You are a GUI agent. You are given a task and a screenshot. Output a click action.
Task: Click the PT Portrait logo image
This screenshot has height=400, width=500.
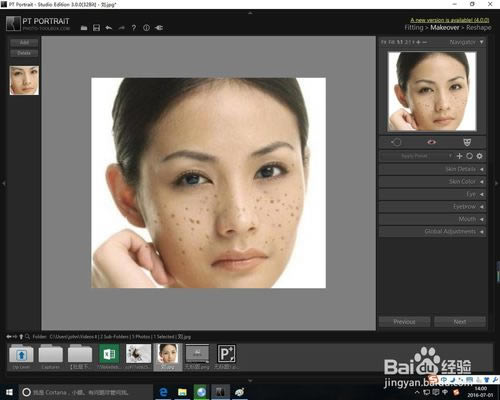[x=13, y=24]
